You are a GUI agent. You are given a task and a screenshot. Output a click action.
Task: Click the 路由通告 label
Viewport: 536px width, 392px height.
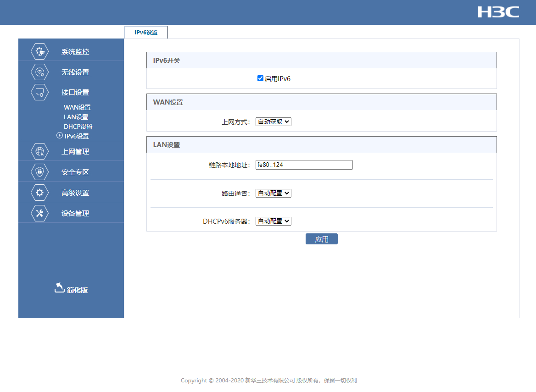[236, 193]
